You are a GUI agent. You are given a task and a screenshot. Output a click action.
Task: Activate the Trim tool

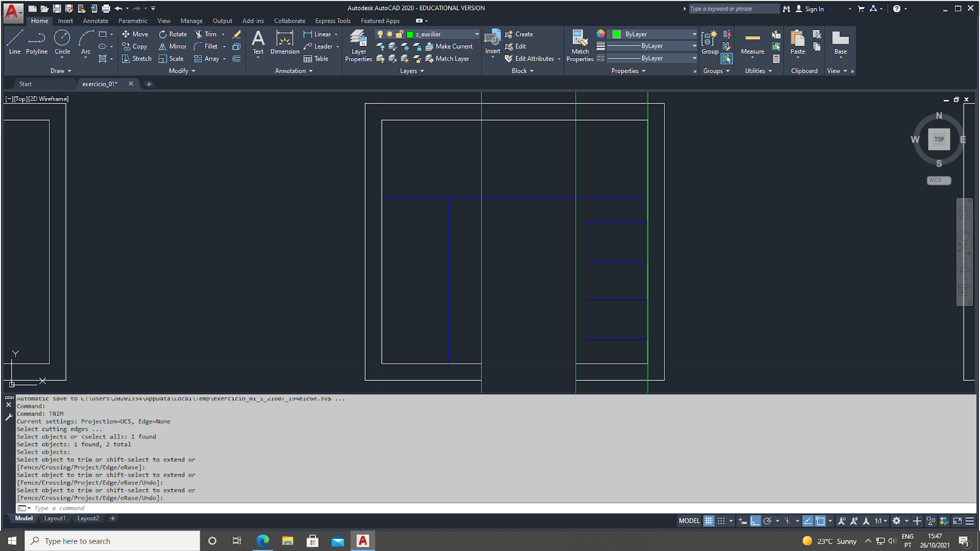coord(206,34)
